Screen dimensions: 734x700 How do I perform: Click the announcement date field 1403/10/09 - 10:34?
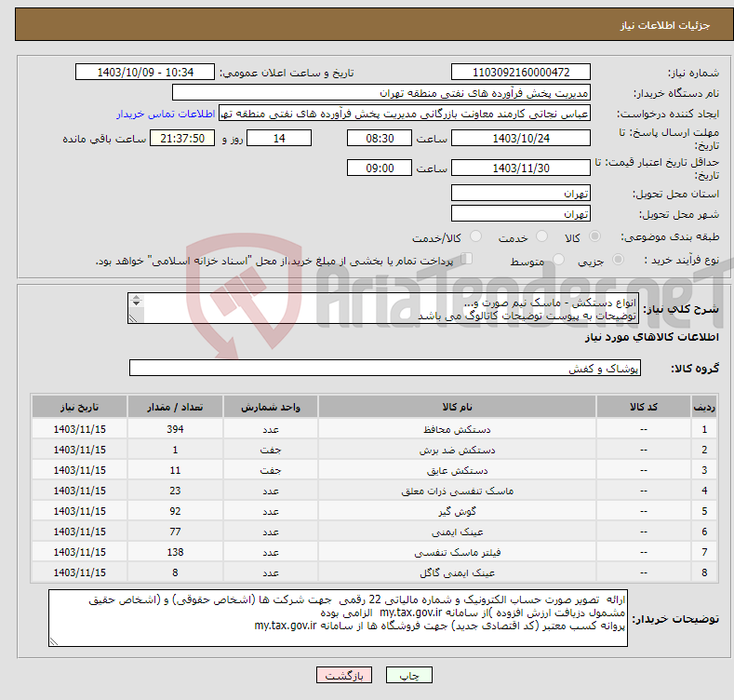[x=145, y=73]
